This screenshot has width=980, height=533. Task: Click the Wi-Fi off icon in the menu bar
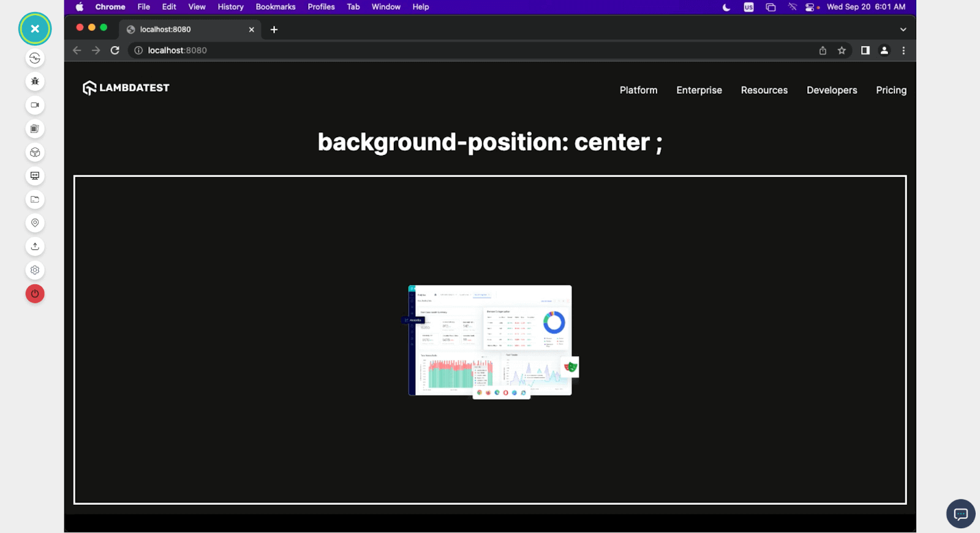click(792, 7)
